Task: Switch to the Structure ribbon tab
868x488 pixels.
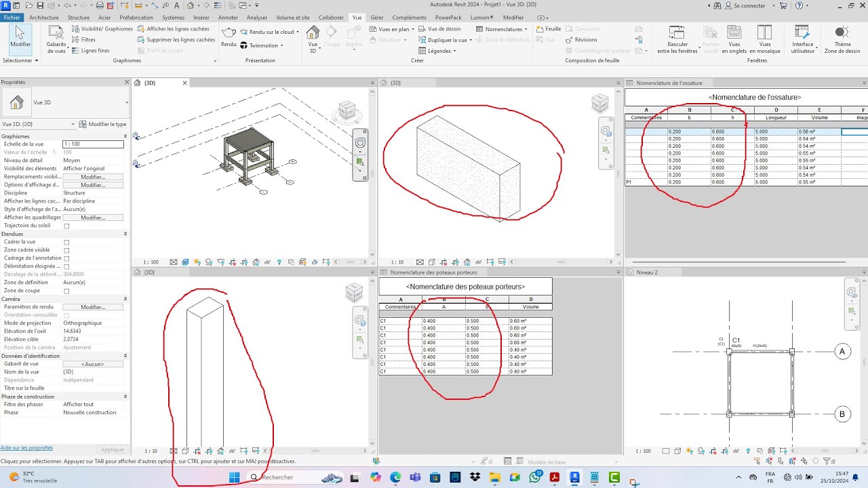Action: pos(79,18)
